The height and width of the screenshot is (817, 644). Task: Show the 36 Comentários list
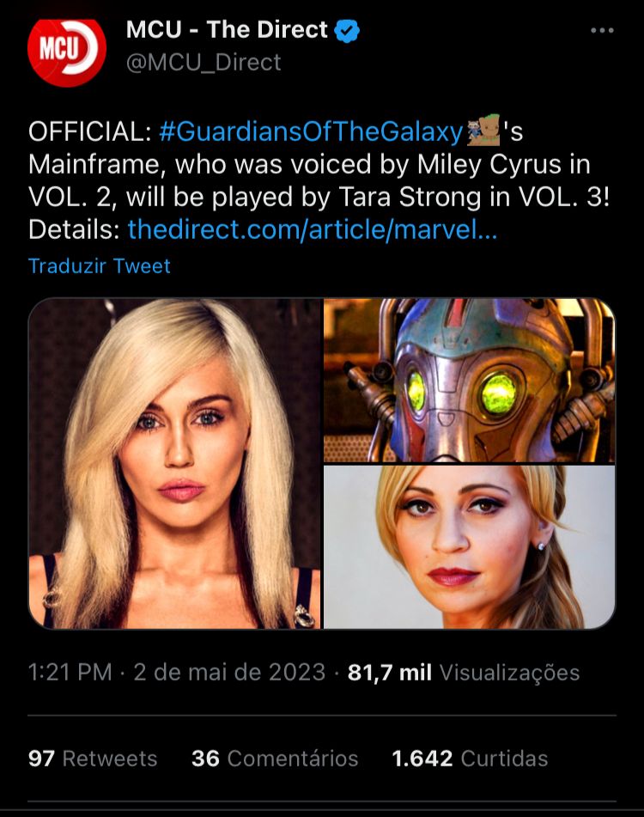pyautogui.click(x=275, y=759)
